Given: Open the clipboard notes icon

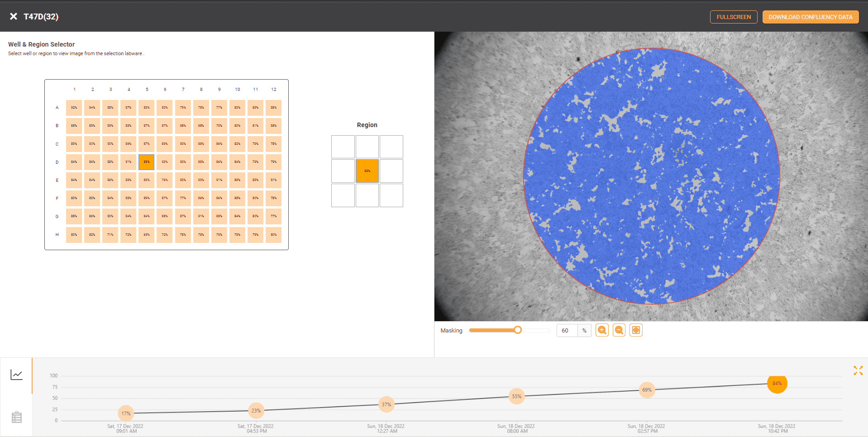Looking at the screenshot, I should click(x=17, y=417).
